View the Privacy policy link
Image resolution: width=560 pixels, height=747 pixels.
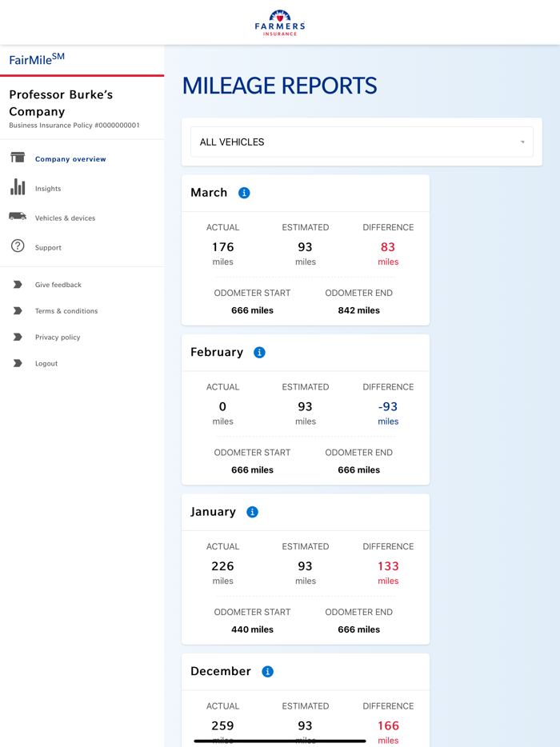(58, 338)
